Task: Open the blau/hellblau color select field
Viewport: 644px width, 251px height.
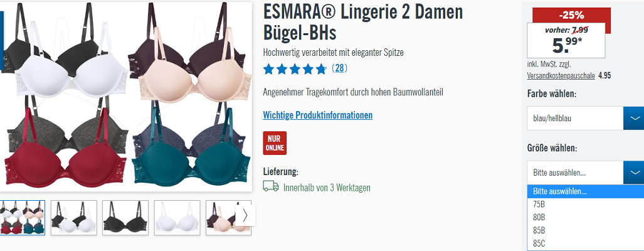Action: pyautogui.click(x=576, y=119)
